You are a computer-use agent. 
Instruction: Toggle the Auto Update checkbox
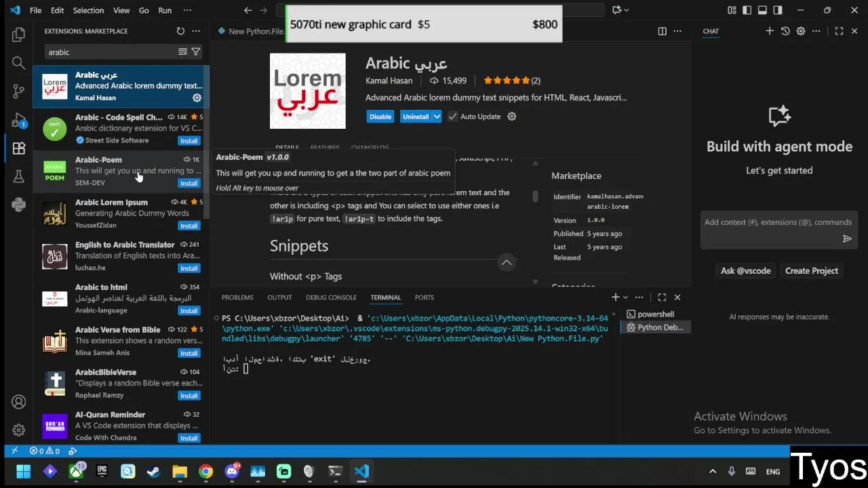[452, 117]
